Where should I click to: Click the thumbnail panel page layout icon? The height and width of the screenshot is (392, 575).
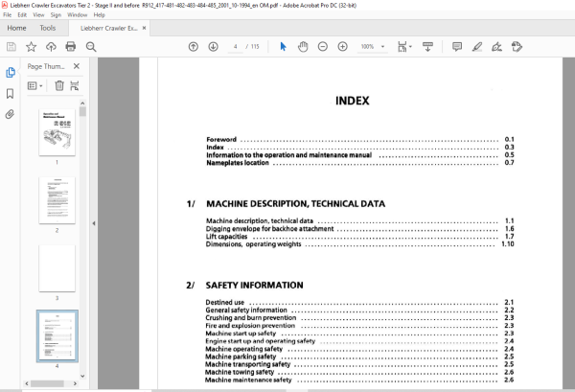pyautogui.click(x=75, y=86)
